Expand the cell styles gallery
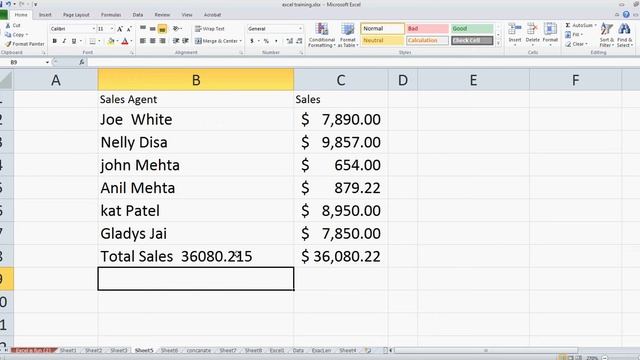The image size is (640, 360). pos(498,43)
